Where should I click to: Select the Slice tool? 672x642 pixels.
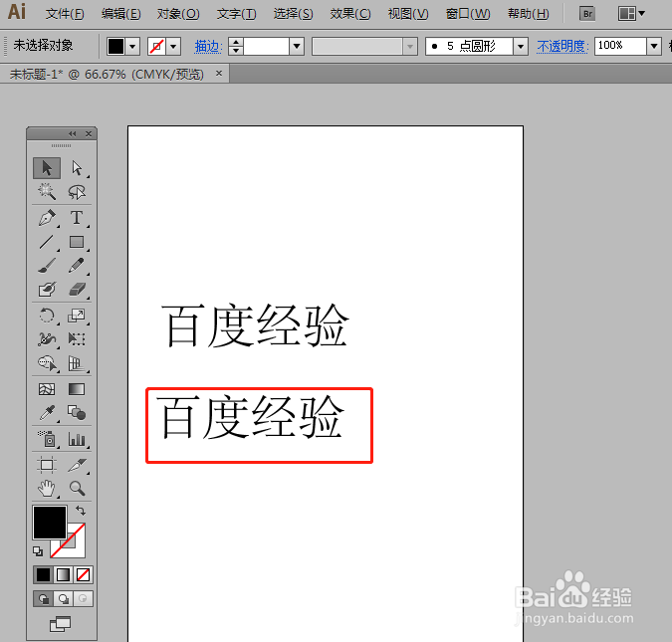(x=77, y=465)
